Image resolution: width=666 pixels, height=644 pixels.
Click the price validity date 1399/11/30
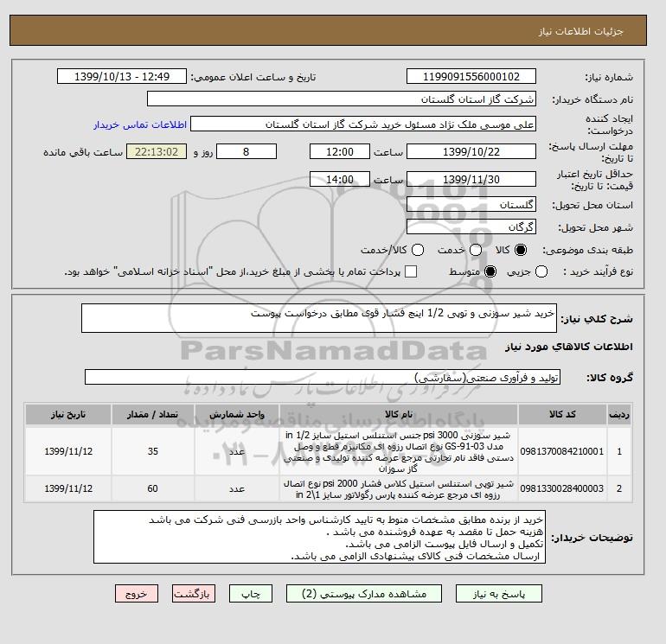pos(471,179)
